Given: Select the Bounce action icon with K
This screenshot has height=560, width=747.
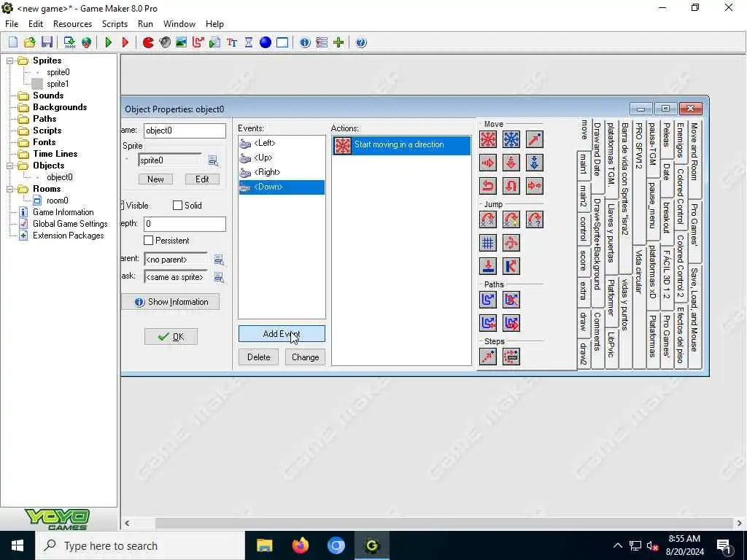Looking at the screenshot, I should [511, 266].
